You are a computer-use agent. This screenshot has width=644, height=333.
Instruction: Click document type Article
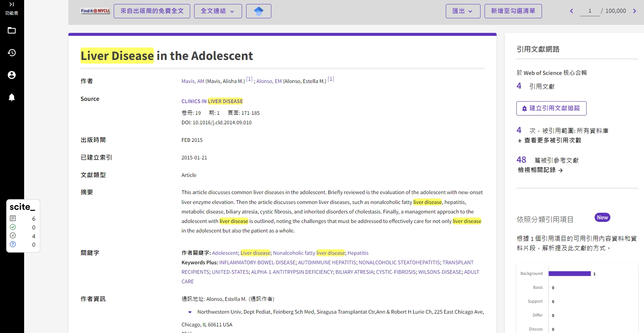pos(189,175)
